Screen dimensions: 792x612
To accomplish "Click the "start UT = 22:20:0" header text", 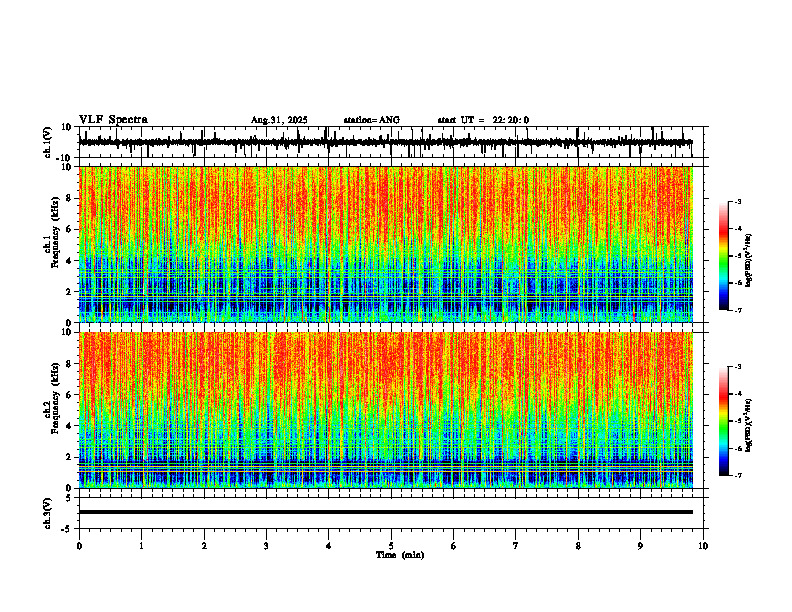I will tap(483, 120).
